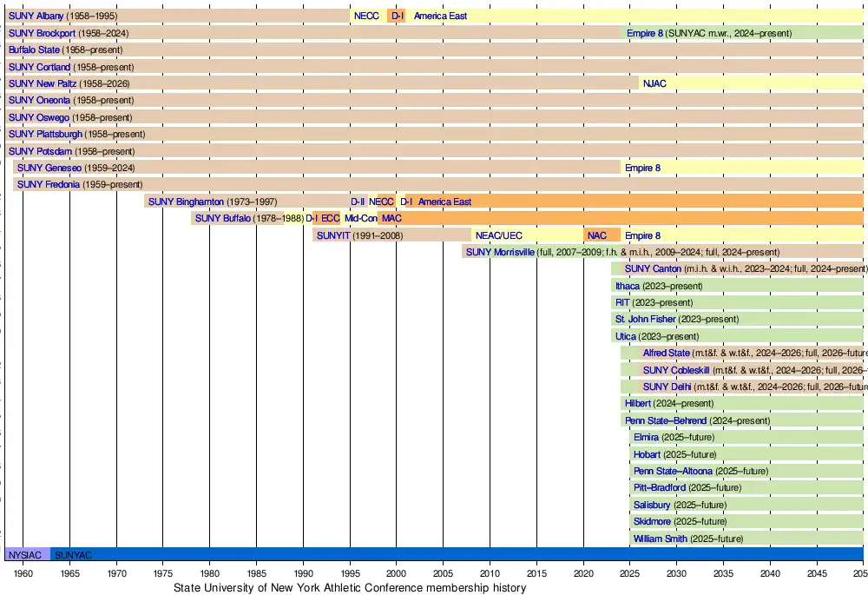Click the 1990 year axis label
Screen dimensions: 868x595
[x=303, y=573]
